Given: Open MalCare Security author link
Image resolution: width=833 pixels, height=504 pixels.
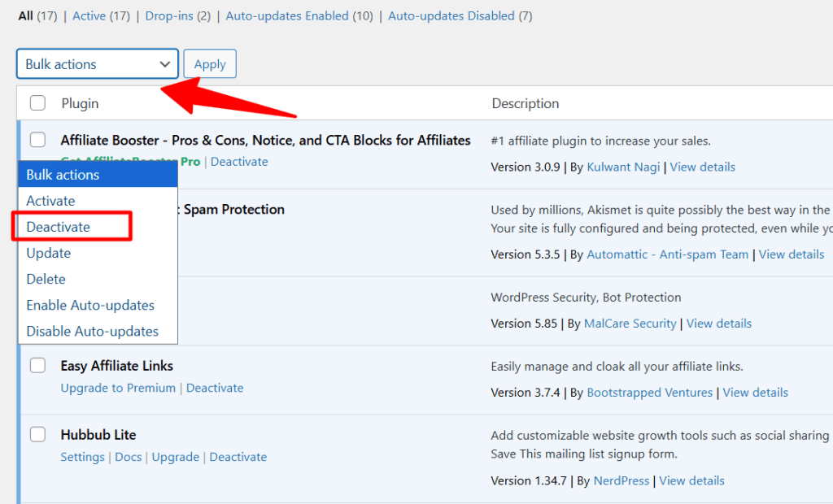Looking at the screenshot, I should tap(630, 324).
